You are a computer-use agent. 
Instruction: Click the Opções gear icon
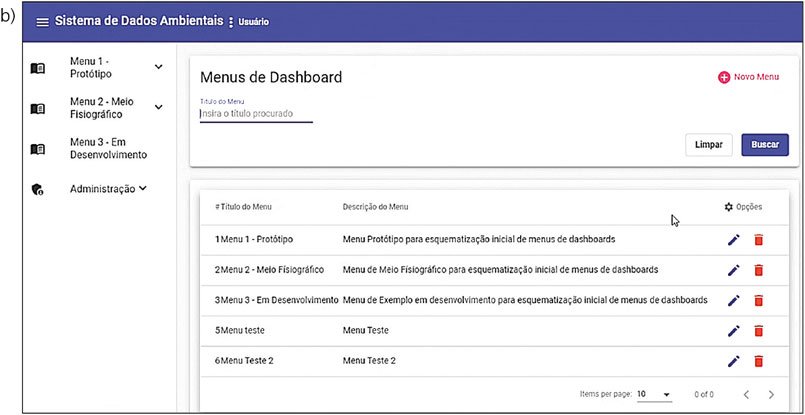click(729, 207)
